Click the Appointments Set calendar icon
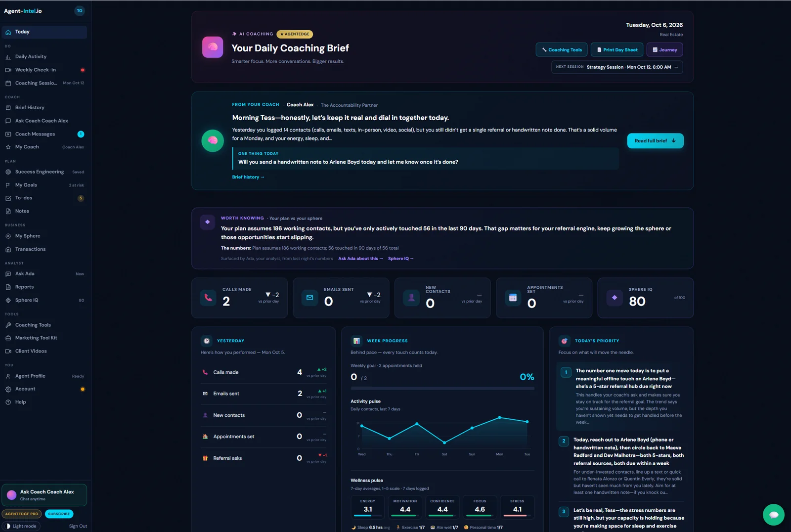 click(x=513, y=298)
